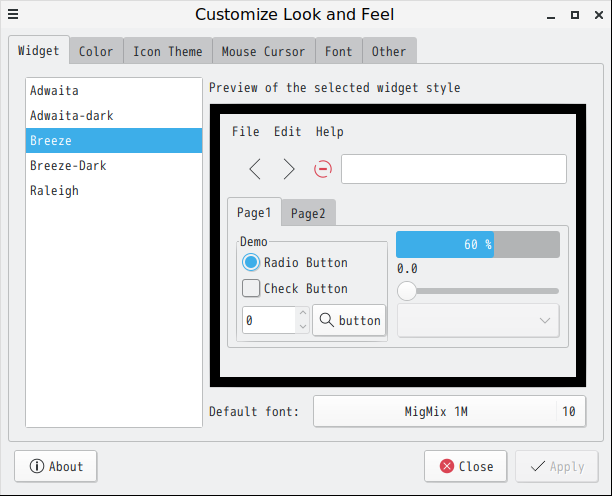612x496 pixels.
Task: Open the window menu hamburger icon
Action: 13,14
